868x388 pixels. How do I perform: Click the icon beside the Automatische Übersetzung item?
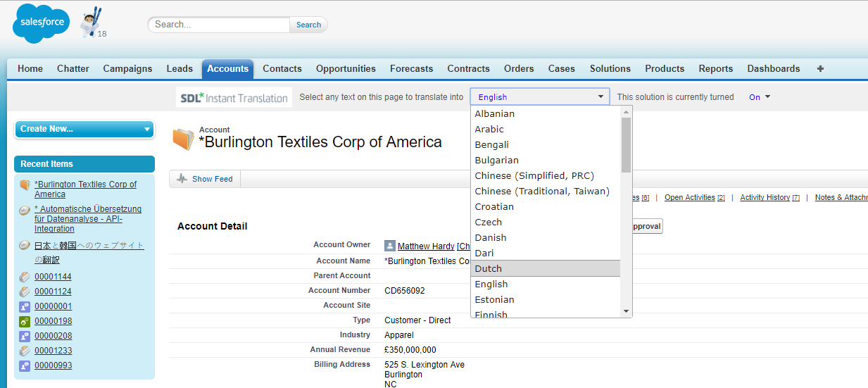[25, 210]
